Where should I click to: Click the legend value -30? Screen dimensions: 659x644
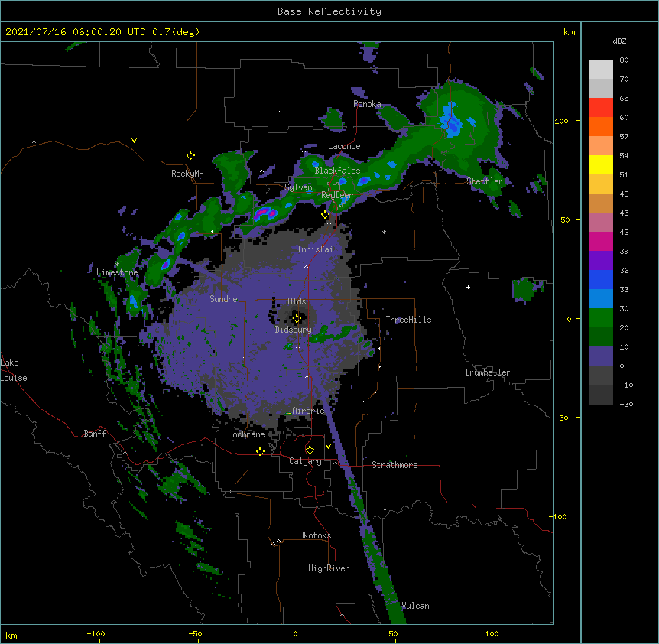coord(626,404)
